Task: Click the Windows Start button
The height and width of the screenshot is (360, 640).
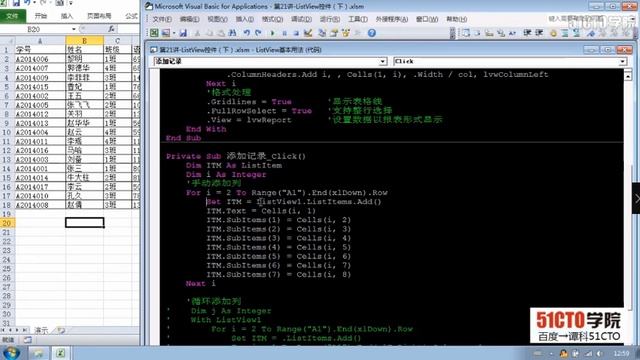Action: 11,353
